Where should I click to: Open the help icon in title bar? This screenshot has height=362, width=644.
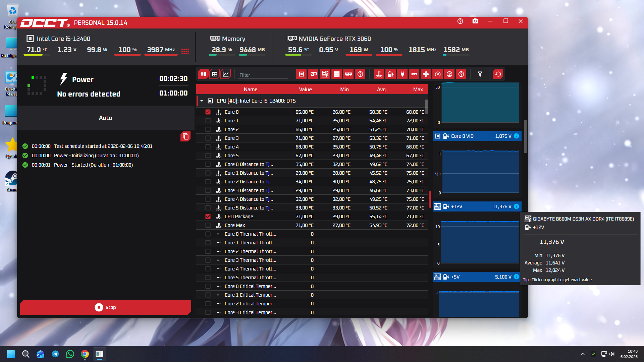click(x=460, y=21)
